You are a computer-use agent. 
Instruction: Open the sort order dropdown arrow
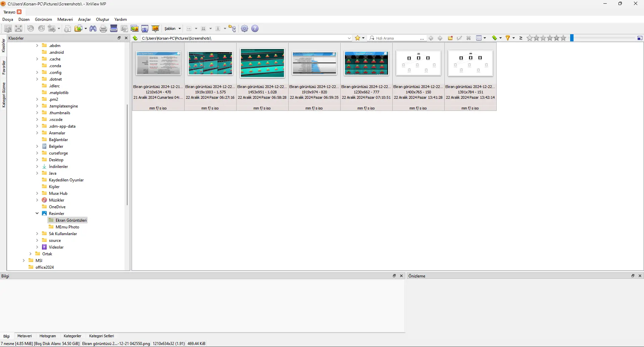500,38
